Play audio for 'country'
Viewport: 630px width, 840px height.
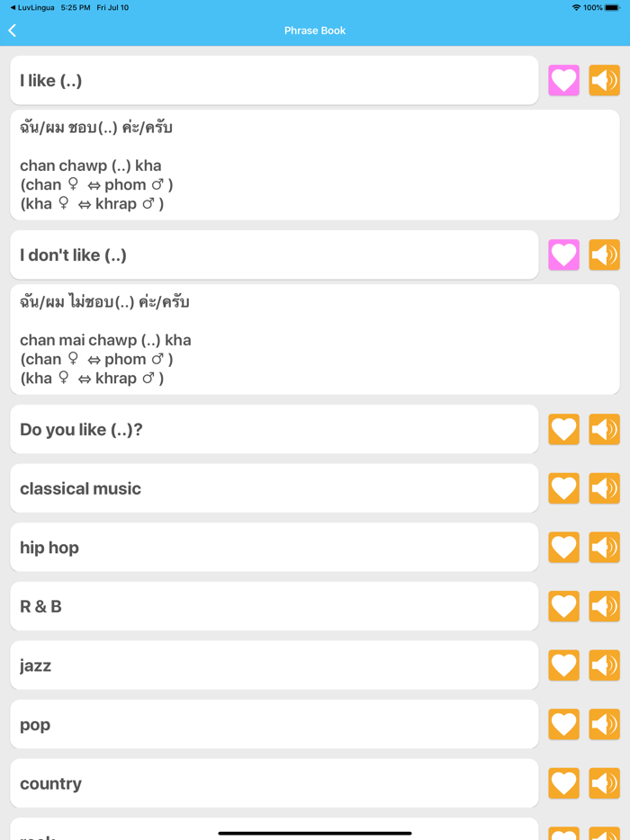point(604,782)
